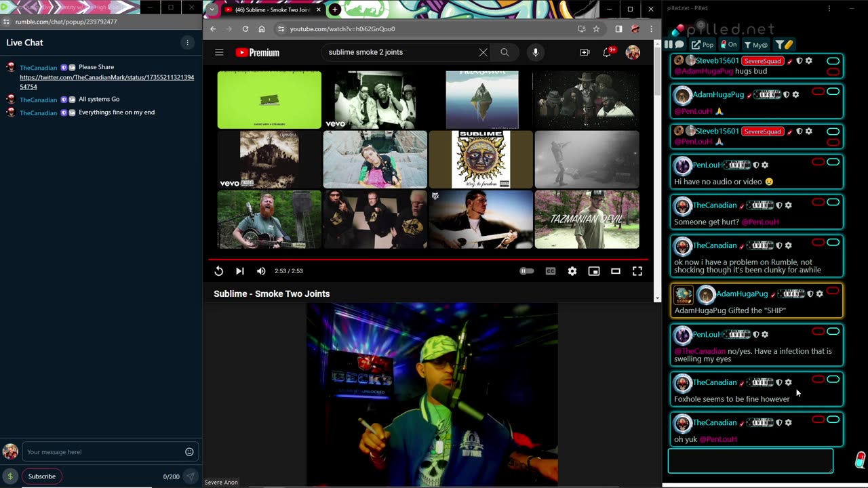Open YouTube notifications bell
Image resolution: width=868 pixels, height=488 pixels.
607,52
